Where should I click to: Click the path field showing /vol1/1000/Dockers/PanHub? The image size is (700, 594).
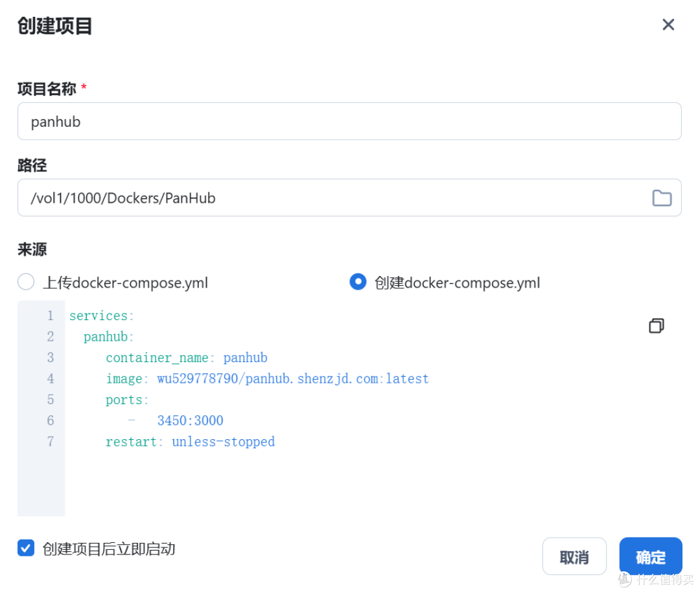click(324, 198)
